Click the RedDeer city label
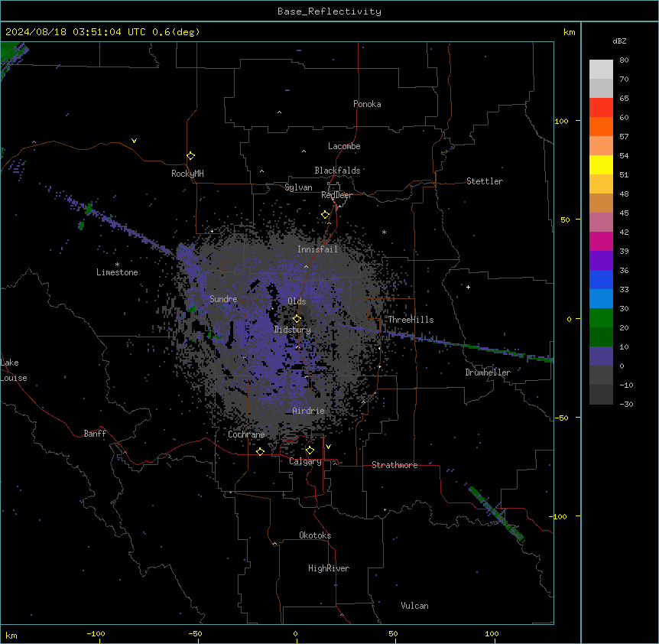Screen dimensions: 659x644 tap(336, 195)
